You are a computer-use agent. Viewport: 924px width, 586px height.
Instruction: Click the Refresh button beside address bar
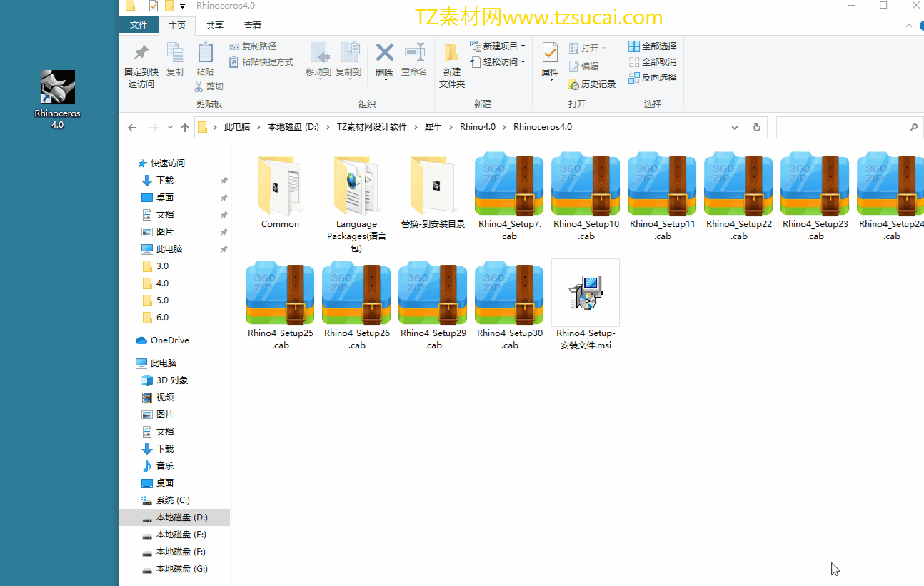click(x=757, y=128)
